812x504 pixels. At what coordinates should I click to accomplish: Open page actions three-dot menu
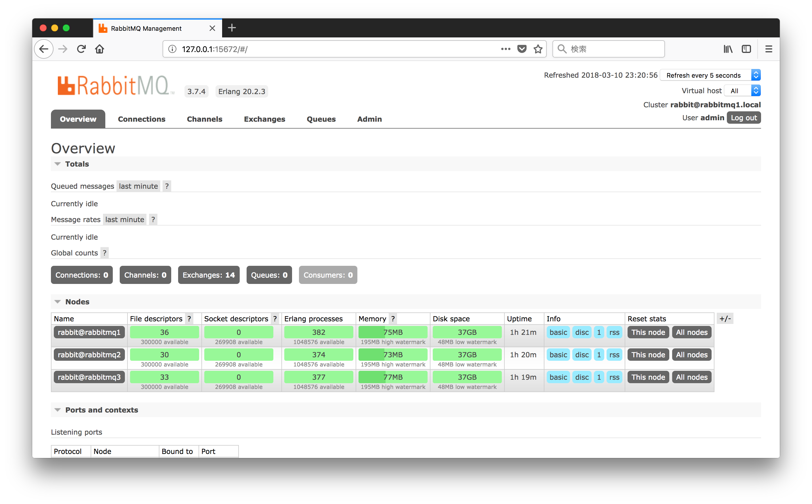pyautogui.click(x=506, y=49)
